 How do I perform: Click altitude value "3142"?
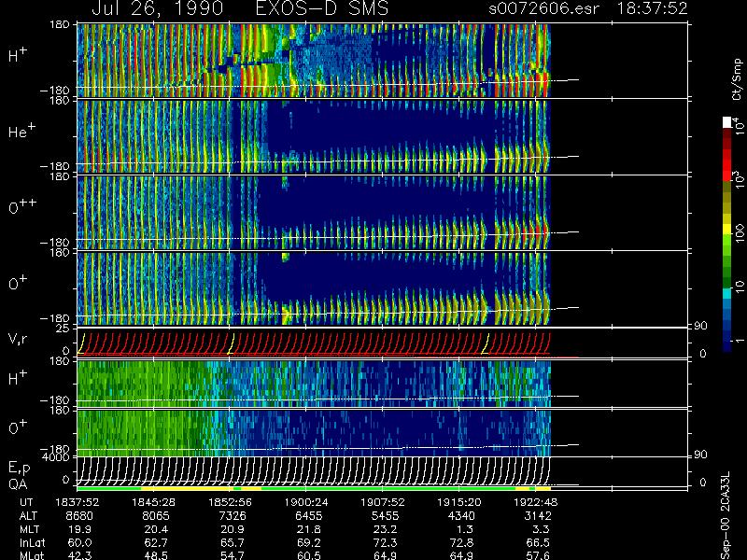tap(538, 516)
